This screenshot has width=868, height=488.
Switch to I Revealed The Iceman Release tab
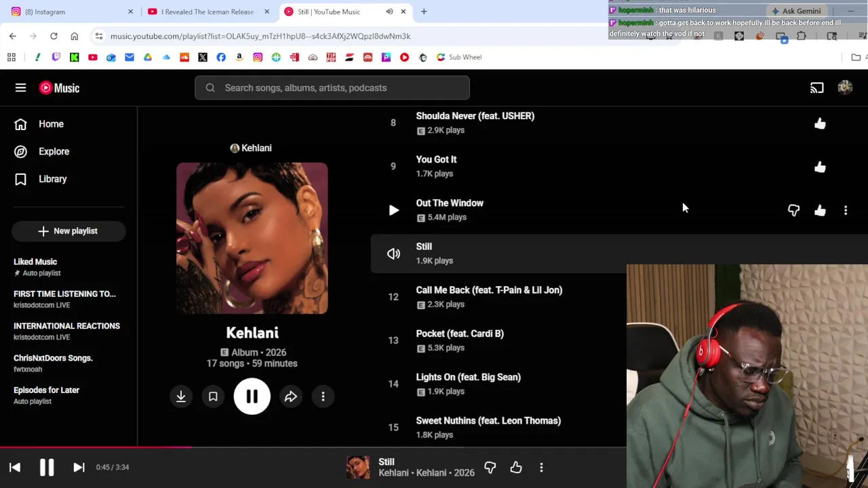(x=207, y=12)
